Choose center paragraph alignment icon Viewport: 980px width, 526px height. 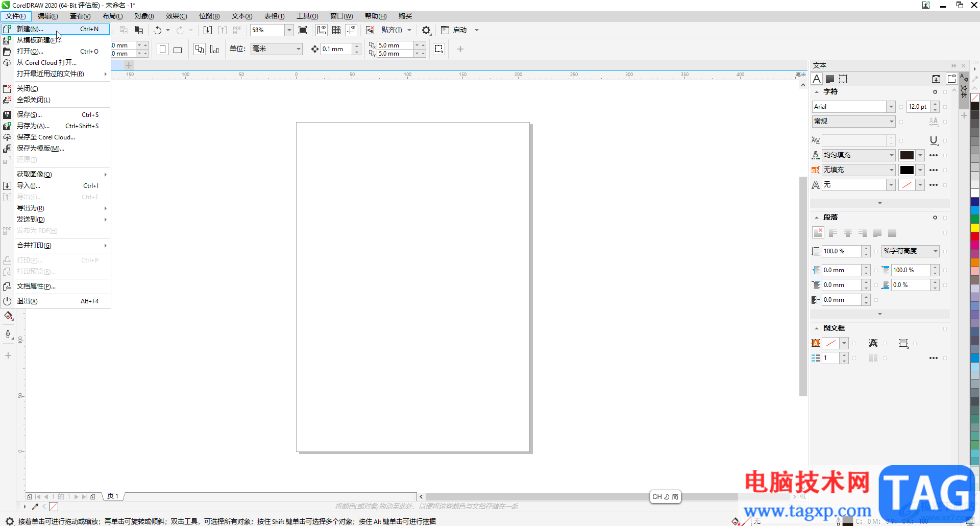[848, 232]
